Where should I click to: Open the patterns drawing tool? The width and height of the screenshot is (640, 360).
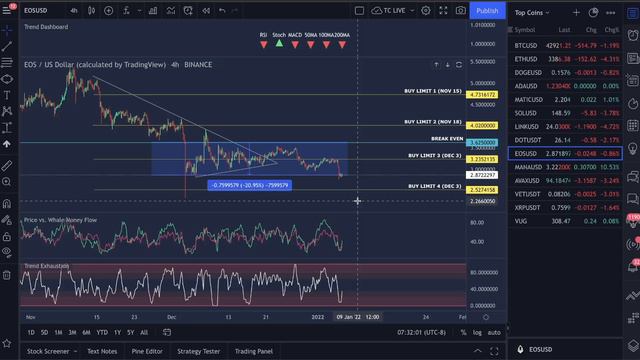pos(7,111)
